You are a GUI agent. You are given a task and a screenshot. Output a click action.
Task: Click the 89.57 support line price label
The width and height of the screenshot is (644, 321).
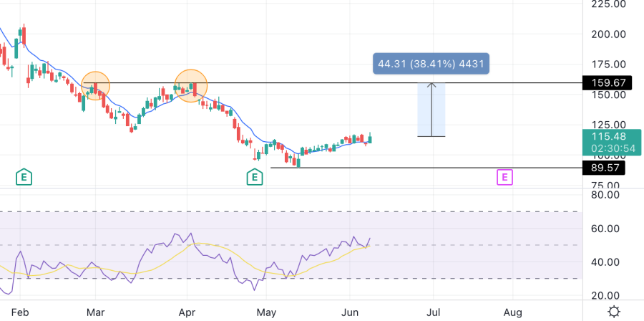(605, 168)
